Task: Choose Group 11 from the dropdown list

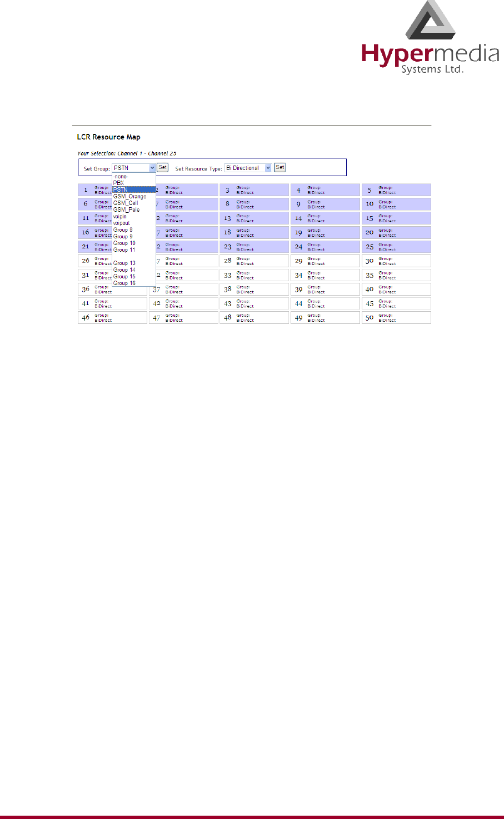Action: tap(134, 249)
